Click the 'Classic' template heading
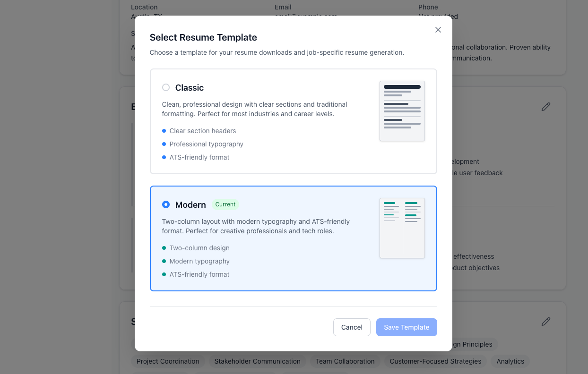This screenshot has height=374, width=588. tap(190, 88)
